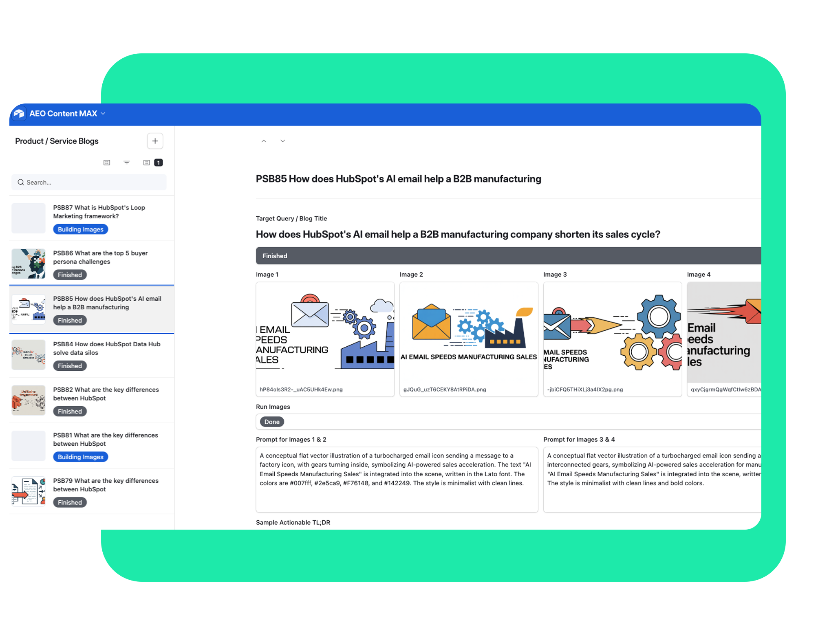Click the Airtable interface logo icon
840x638 pixels.
click(19, 114)
